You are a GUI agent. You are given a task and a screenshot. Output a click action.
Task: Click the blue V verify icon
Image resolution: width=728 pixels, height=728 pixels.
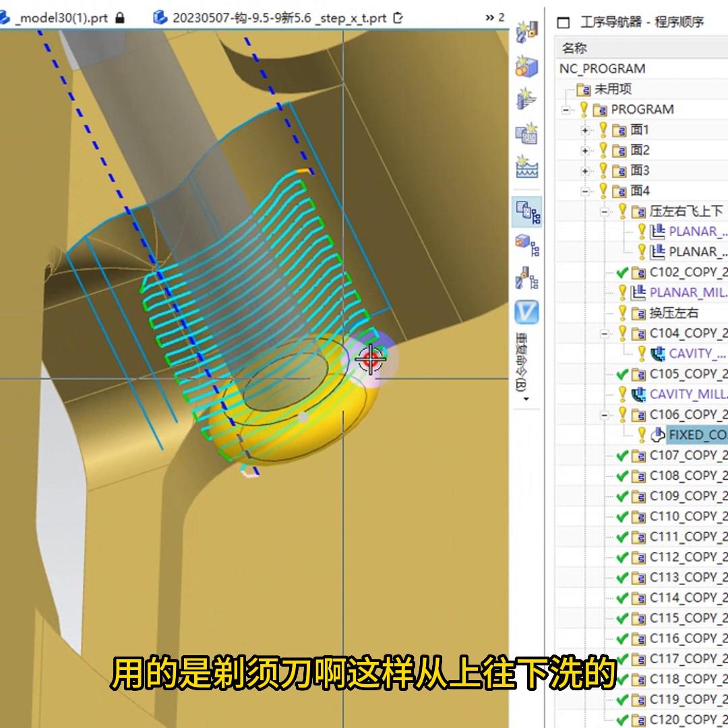[526, 312]
